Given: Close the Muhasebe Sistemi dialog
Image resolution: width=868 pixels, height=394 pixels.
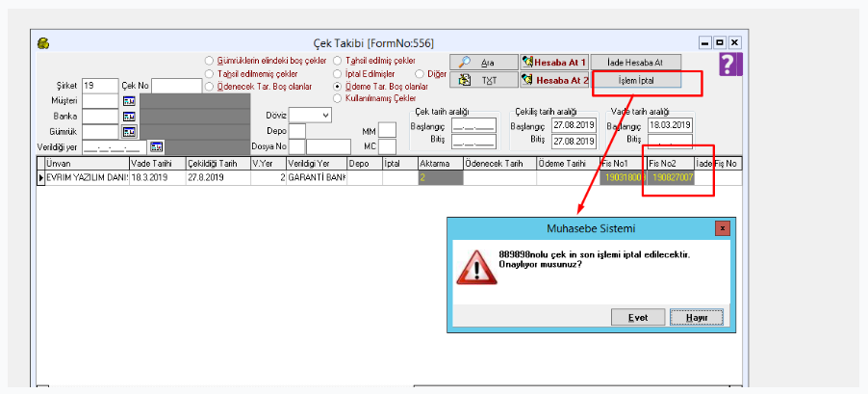Looking at the screenshot, I should click(722, 229).
